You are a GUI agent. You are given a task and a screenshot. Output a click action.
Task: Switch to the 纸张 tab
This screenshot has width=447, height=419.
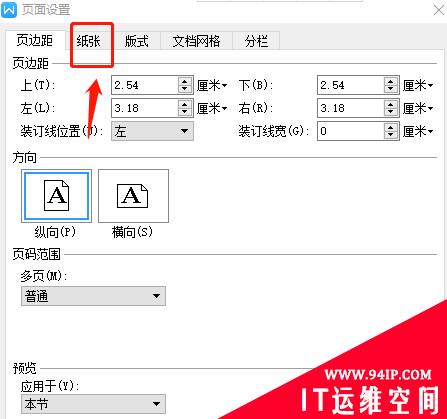coord(88,41)
